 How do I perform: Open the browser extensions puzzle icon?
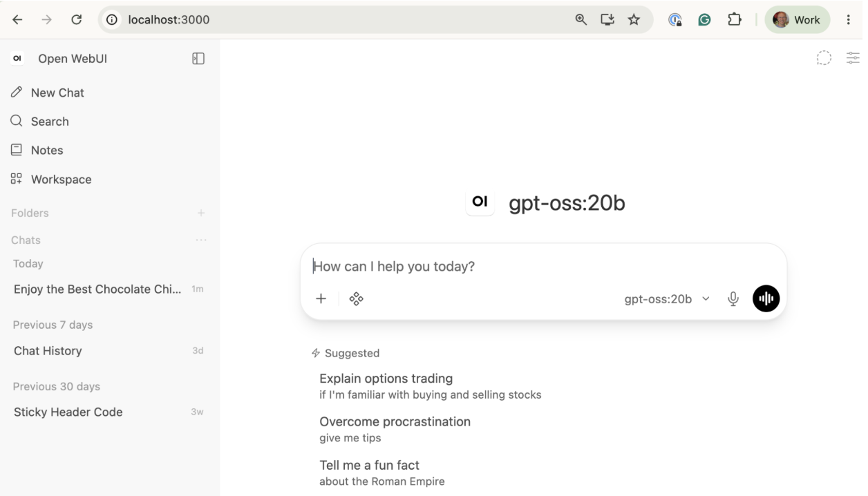(735, 20)
